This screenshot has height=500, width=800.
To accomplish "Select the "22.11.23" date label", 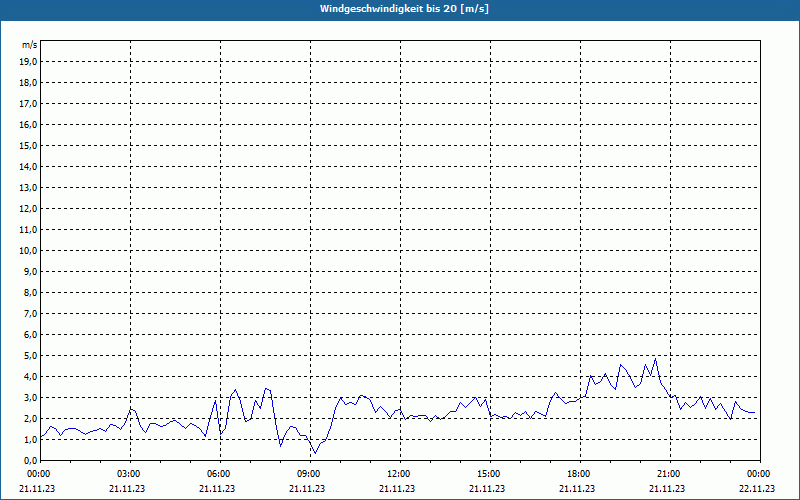I will pyautogui.click(x=757, y=488).
